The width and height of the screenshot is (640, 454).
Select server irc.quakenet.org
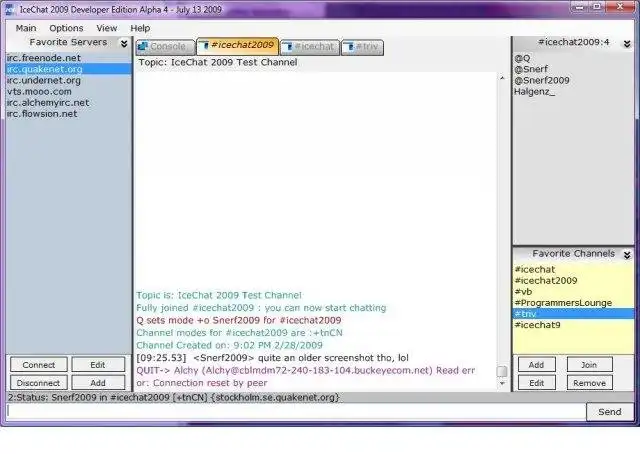click(69, 69)
